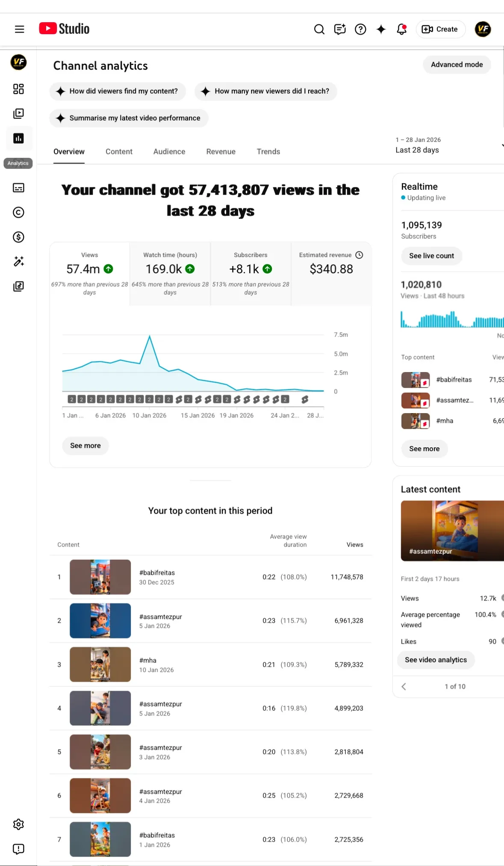Open rank 2 #assamtezpur with 6,961,328 views
The height and width of the screenshot is (866, 504).
210,621
